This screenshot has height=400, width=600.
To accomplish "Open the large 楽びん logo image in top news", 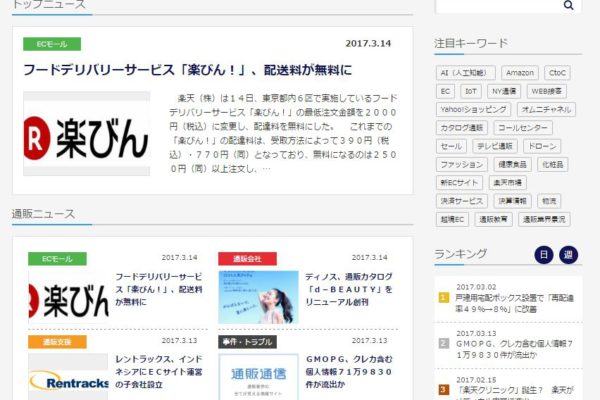I will (x=86, y=134).
